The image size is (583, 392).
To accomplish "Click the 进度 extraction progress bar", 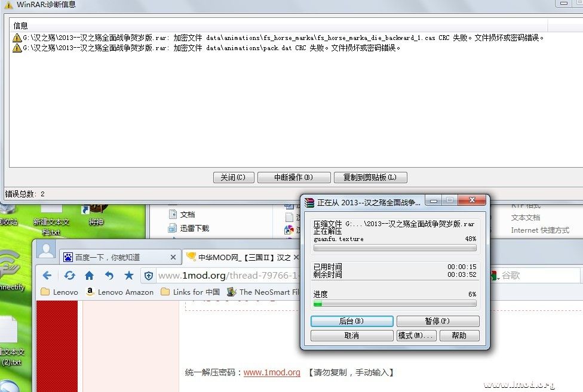I will (395, 304).
